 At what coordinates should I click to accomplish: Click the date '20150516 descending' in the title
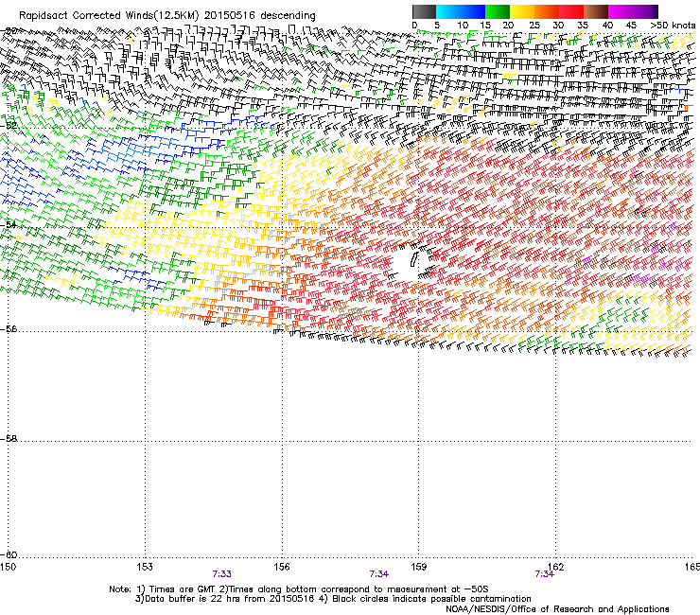click(x=260, y=16)
